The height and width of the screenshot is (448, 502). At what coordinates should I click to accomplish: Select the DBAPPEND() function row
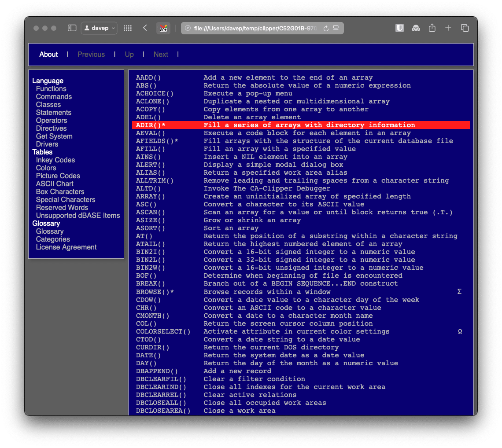(301, 371)
